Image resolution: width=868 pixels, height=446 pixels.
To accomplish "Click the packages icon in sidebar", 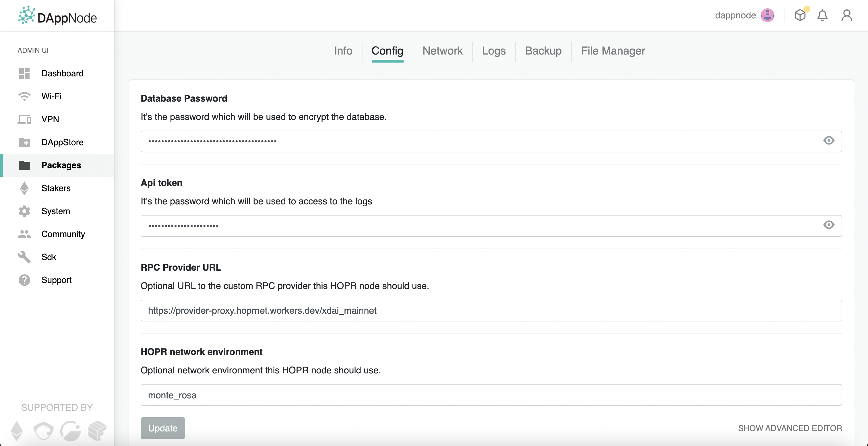I will [x=24, y=164].
